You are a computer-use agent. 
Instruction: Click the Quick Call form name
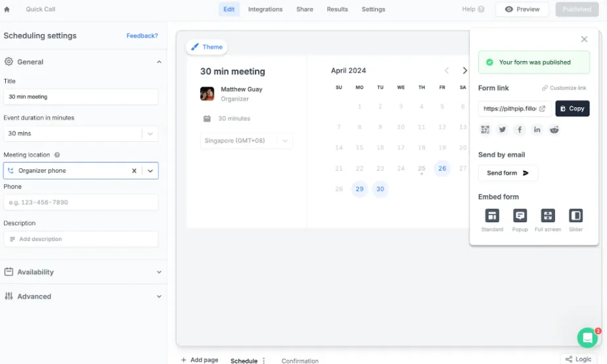coord(41,9)
